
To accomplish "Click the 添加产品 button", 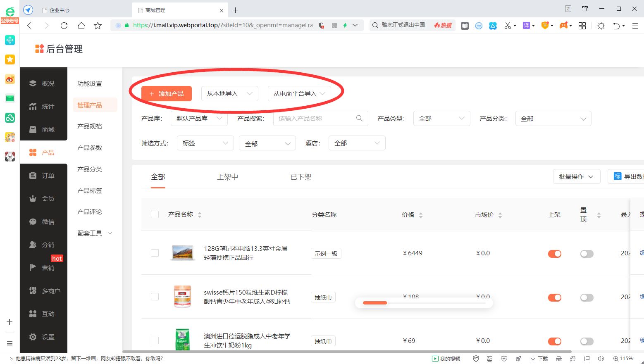I will point(166,93).
